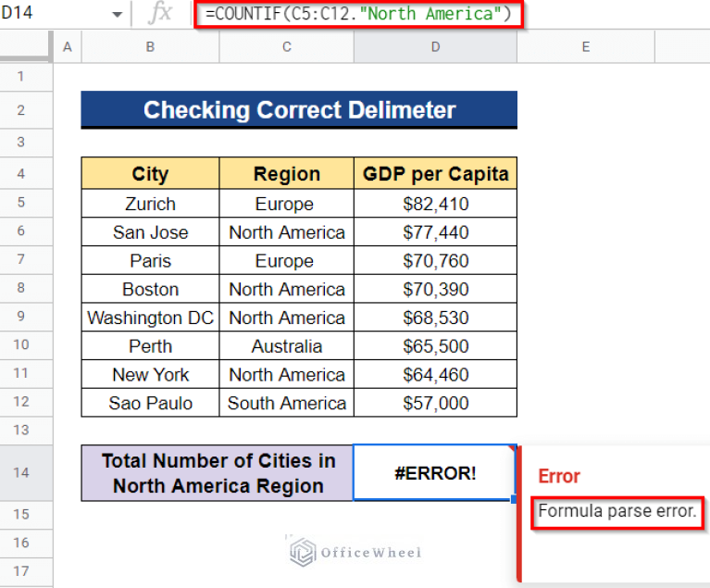This screenshot has height=588, width=710.
Task: Click the Total Number of Cities label cell
Action: [x=218, y=472]
